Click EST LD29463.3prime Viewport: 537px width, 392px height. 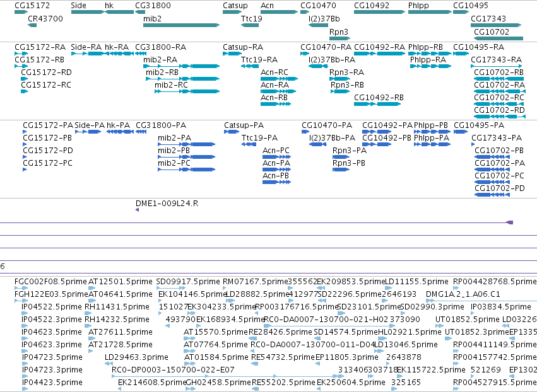tap(136, 357)
